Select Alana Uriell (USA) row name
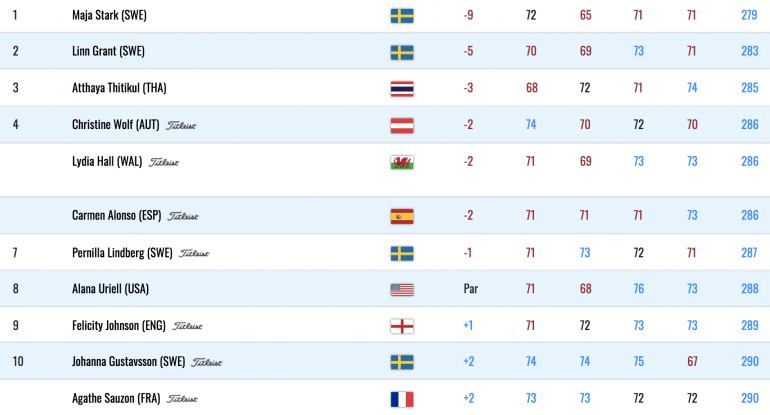Image resolution: width=770 pixels, height=415 pixels. pos(110,289)
